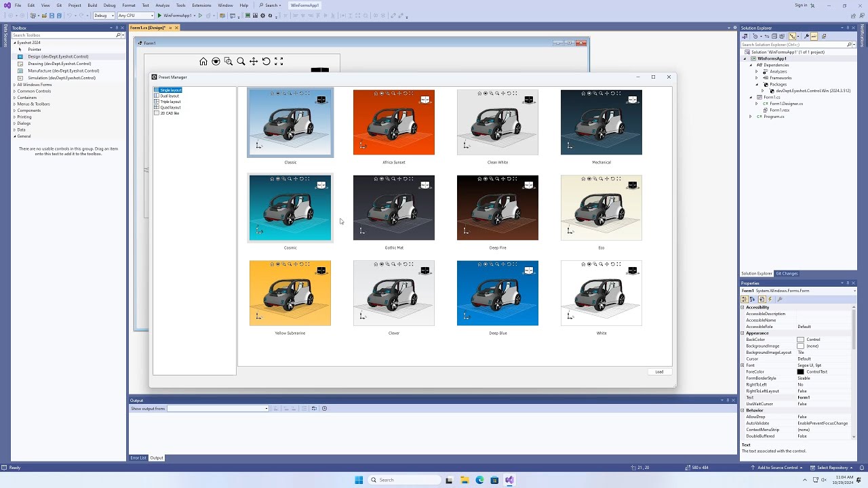Activate the Pan tool icon in designer toolbar
The width and height of the screenshot is (868, 488).
254,62
